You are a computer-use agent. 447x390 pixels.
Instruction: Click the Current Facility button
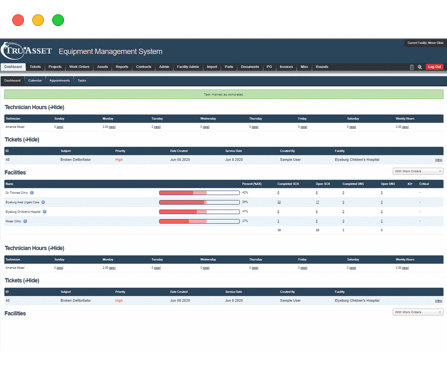click(425, 43)
